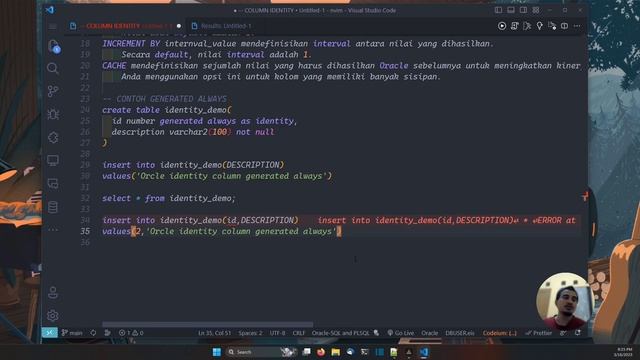
Task: Open the chat panel icon in activity bar
Action: point(53,184)
